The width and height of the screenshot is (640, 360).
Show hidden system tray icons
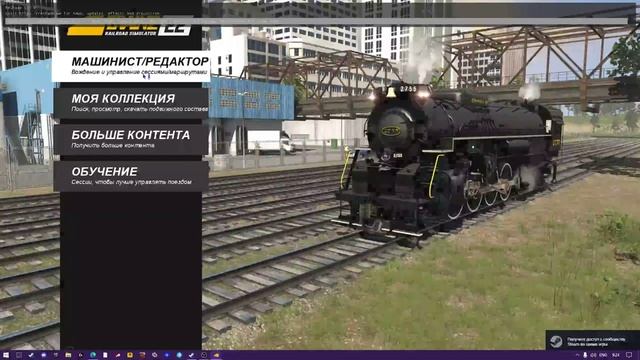(x=577, y=355)
